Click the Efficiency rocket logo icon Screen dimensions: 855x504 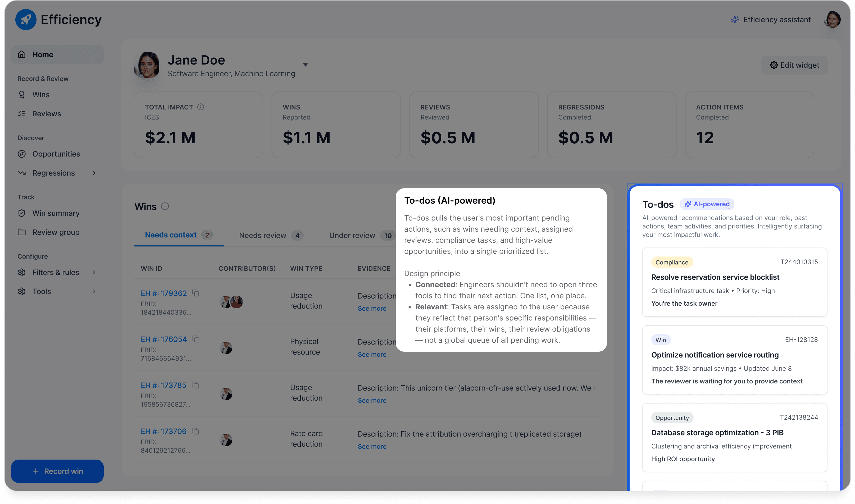26,20
